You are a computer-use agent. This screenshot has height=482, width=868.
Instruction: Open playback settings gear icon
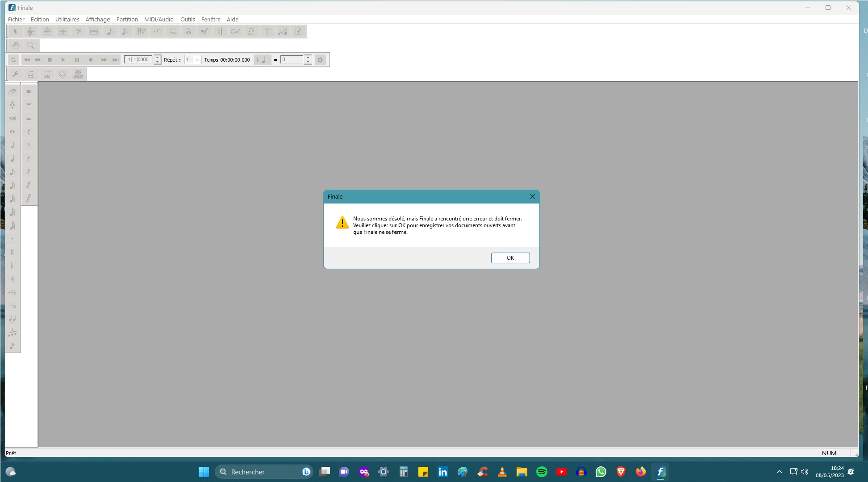(320, 60)
